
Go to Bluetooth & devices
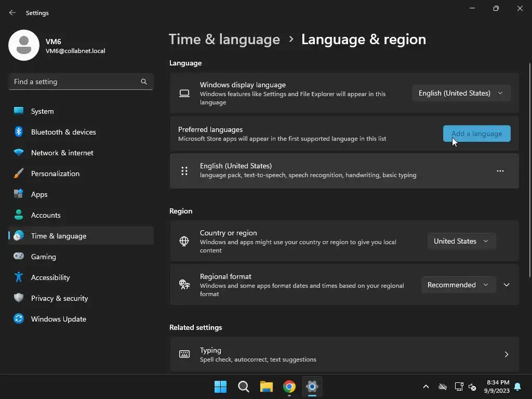81,131
